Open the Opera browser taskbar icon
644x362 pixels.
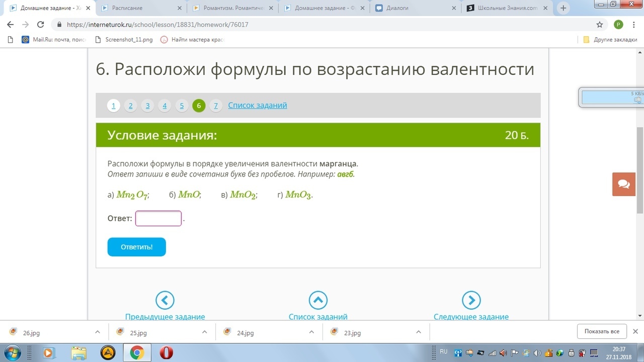(x=166, y=352)
